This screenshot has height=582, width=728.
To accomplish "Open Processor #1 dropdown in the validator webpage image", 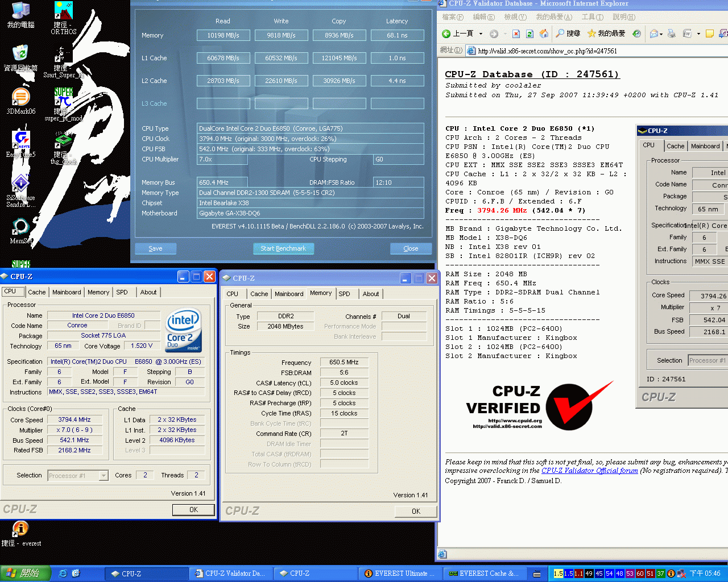I will pyautogui.click(x=708, y=360).
